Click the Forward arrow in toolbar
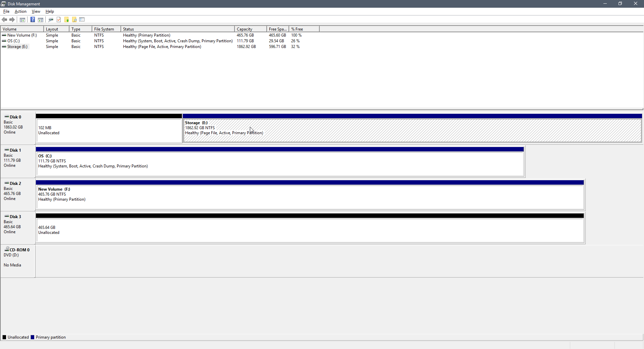644x349 pixels. coord(12,20)
